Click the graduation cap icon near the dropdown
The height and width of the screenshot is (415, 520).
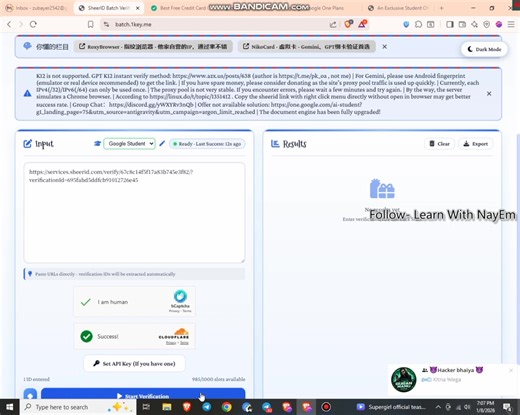pos(97,144)
